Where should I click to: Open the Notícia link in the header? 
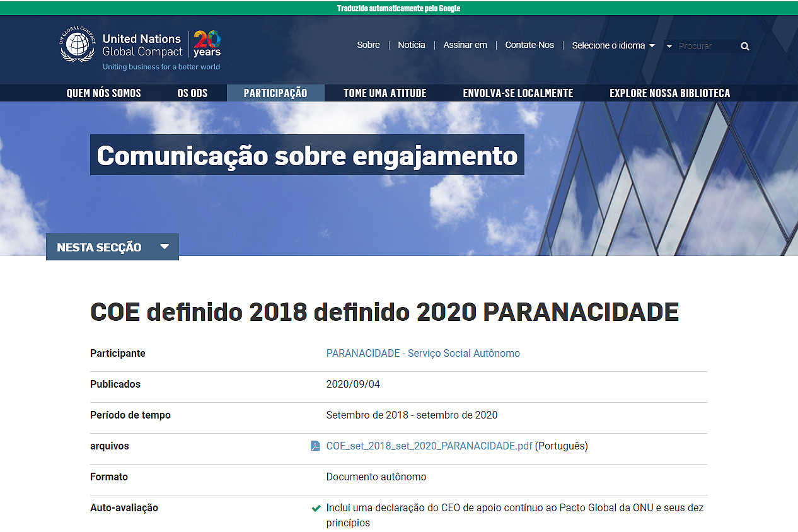point(412,45)
